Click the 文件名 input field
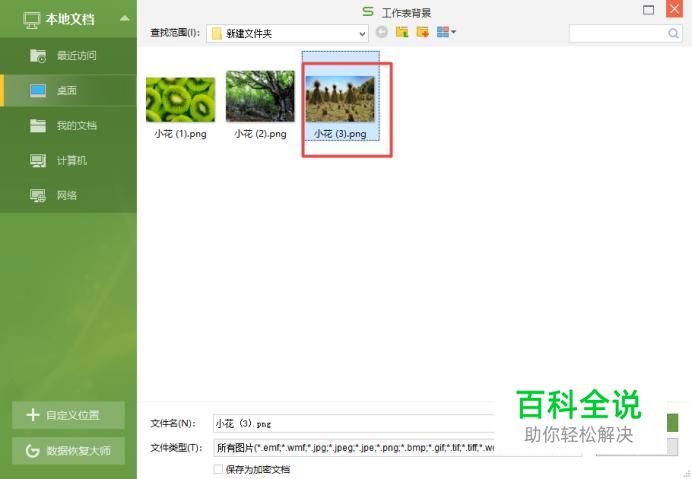The height and width of the screenshot is (479, 692). point(353,423)
